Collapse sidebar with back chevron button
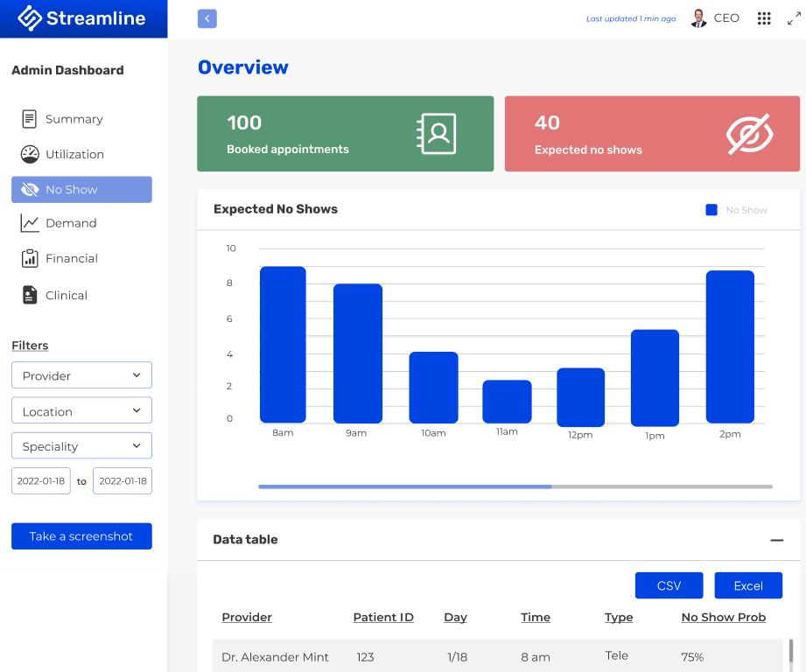The width and height of the screenshot is (806, 672). coord(207,18)
